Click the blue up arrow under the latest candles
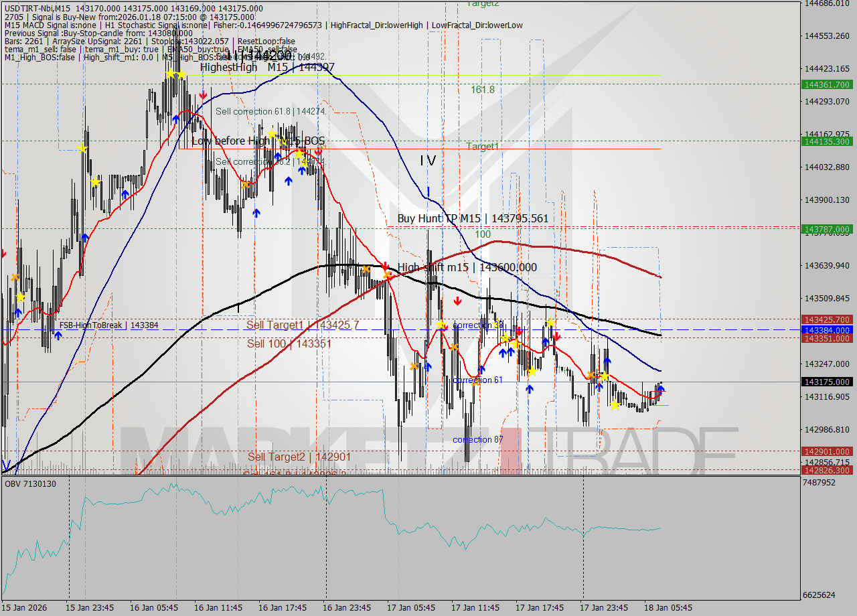Screen dimensions: 857x616 661,388
